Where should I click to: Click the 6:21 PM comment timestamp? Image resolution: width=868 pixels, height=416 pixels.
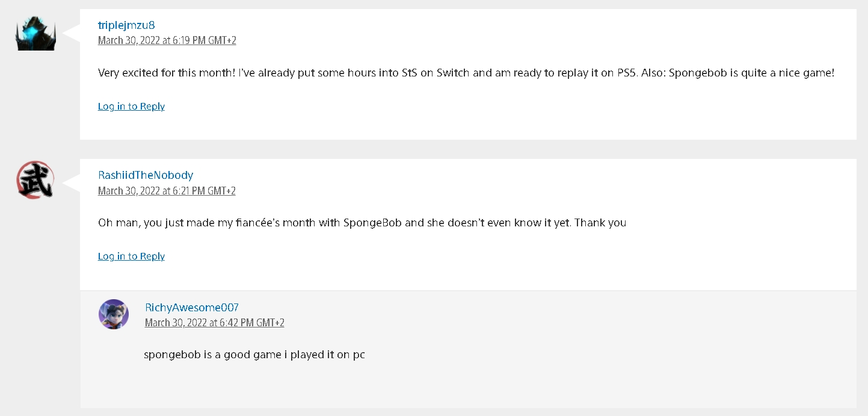(x=167, y=191)
